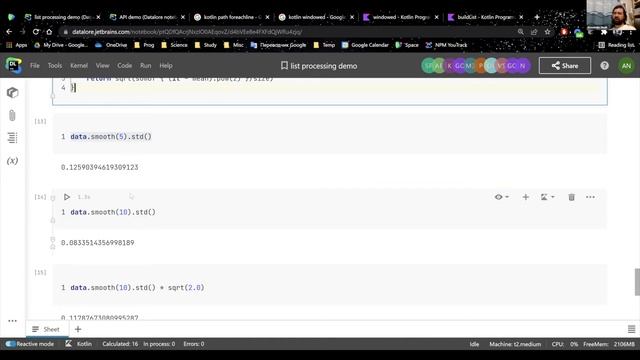This screenshot has width=640, height=360.
Task: Switch to API demo browser tab
Action: coord(147,17)
